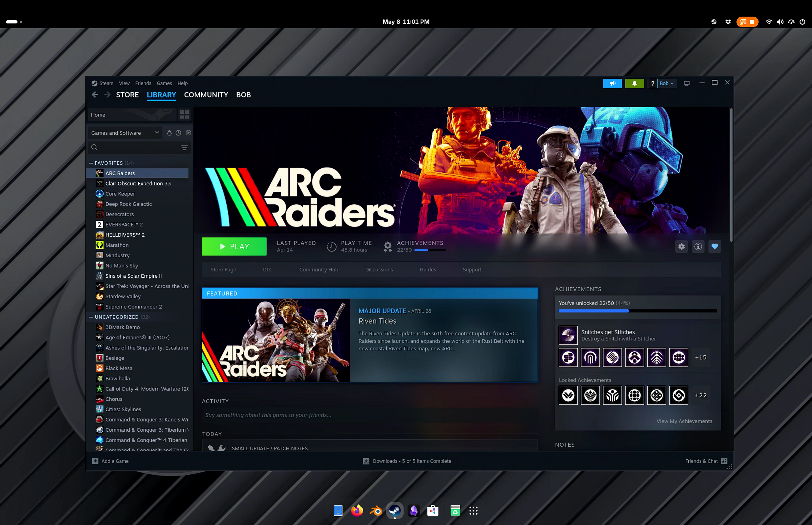
Task: Open the Software store dock icon
Action: click(x=433, y=510)
